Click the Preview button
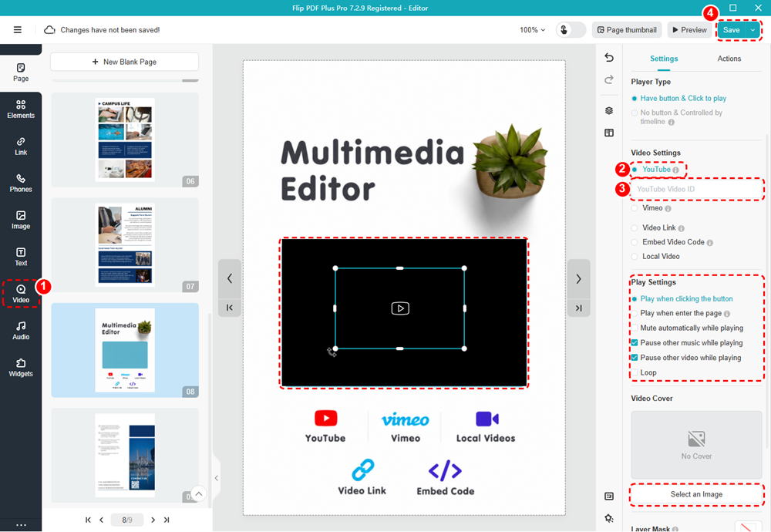The image size is (771, 532). 689,30
